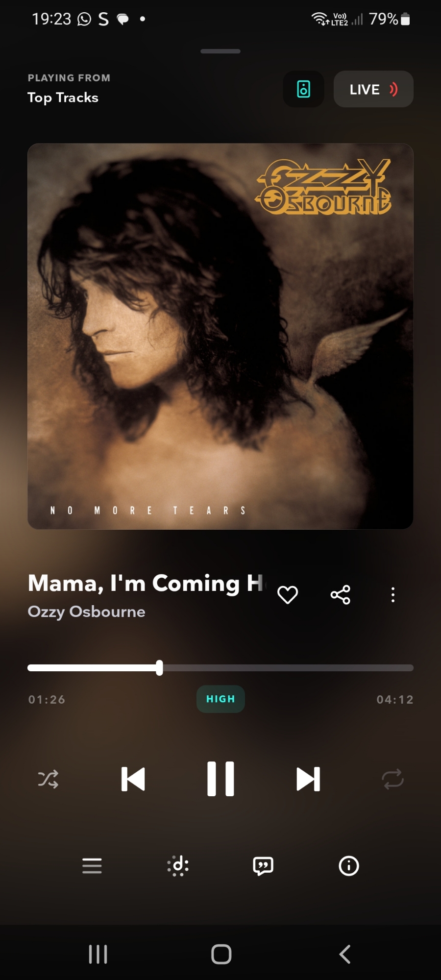Tap the Android back navigation button
This screenshot has height=980, width=441.
tap(345, 954)
